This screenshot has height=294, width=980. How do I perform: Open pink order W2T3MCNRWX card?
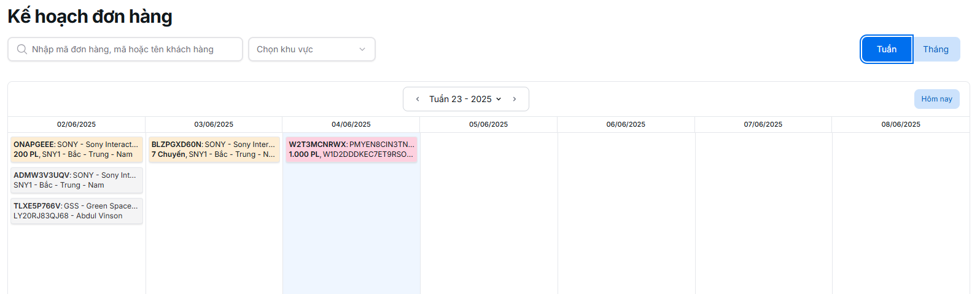click(x=351, y=149)
